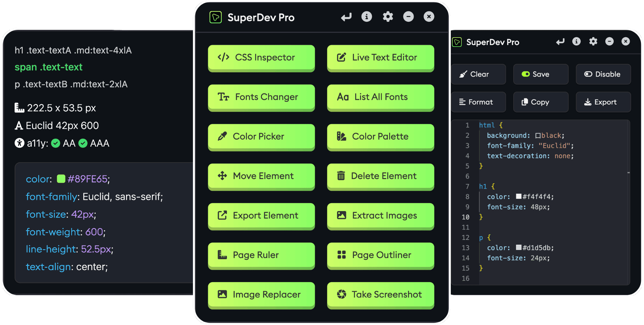Screen dimensions: 644x325
Task: Click return arrow icon in right editor panel
Action: pos(560,42)
